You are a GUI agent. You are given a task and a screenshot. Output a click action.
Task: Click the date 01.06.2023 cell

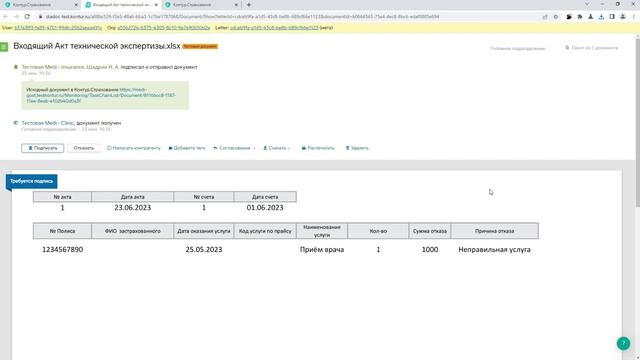tap(265, 208)
